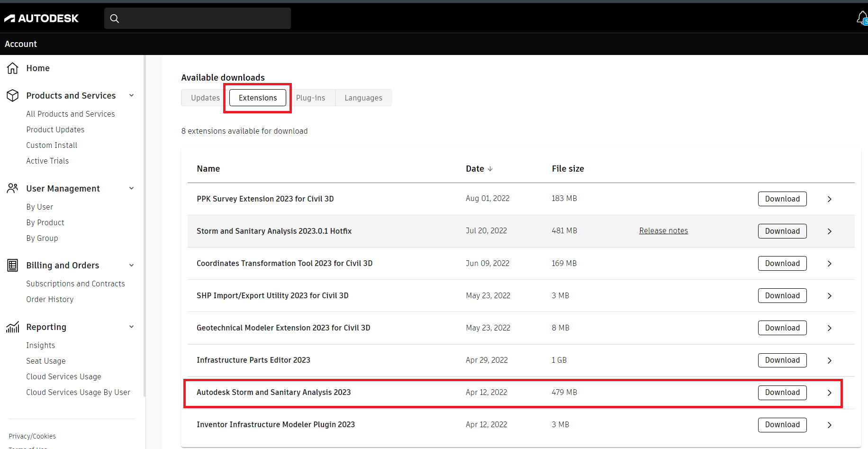Click the Reporting chart icon

click(13, 327)
